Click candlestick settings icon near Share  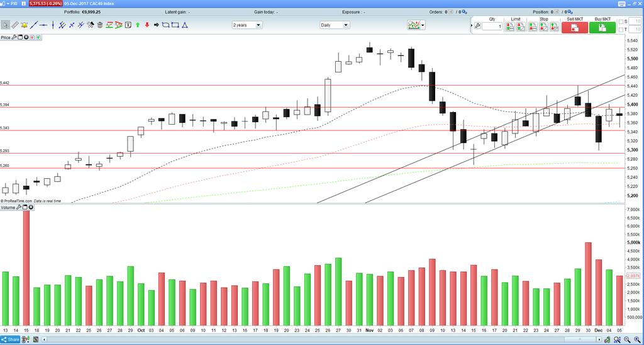(25, 340)
